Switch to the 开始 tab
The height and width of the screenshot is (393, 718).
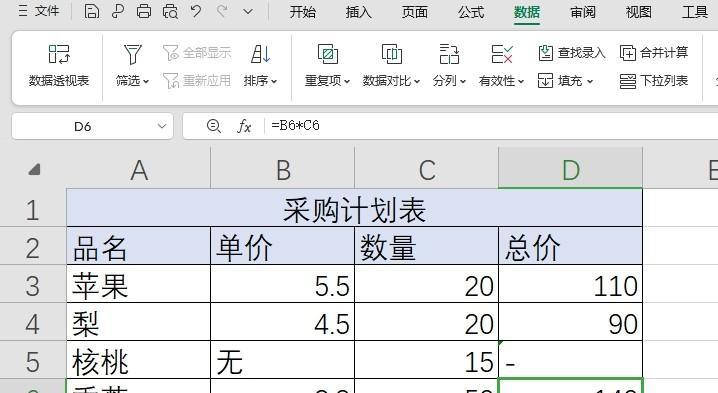(303, 12)
